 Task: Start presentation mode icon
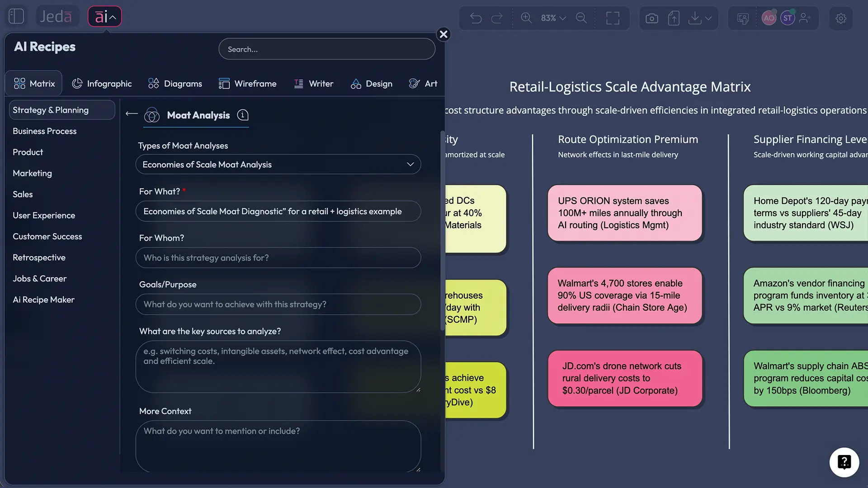pos(743,18)
